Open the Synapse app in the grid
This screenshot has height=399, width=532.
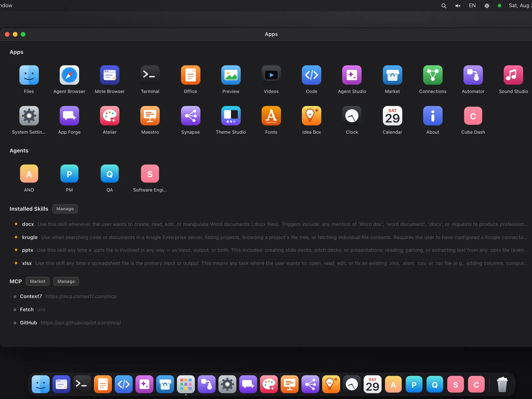tap(191, 116)
